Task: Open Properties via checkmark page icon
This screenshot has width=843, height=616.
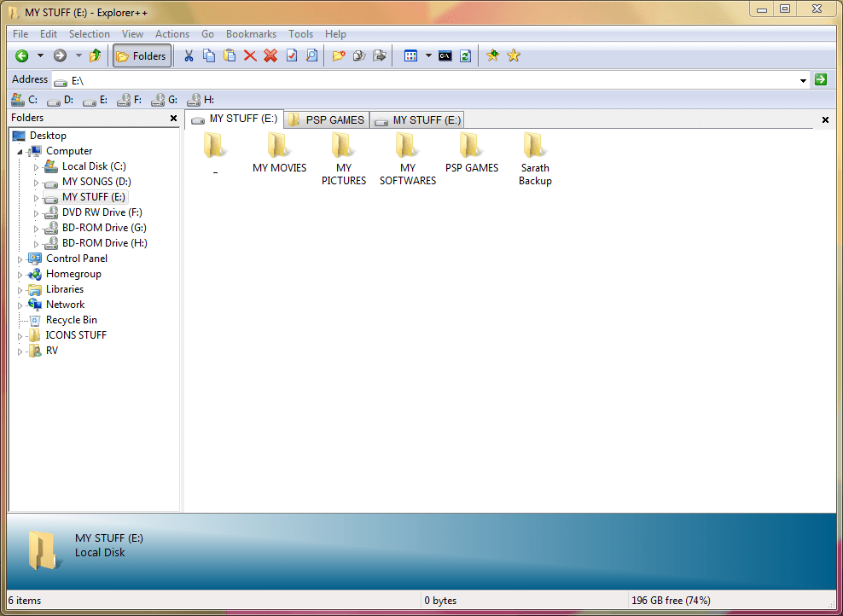Action: tap(292, 55)
